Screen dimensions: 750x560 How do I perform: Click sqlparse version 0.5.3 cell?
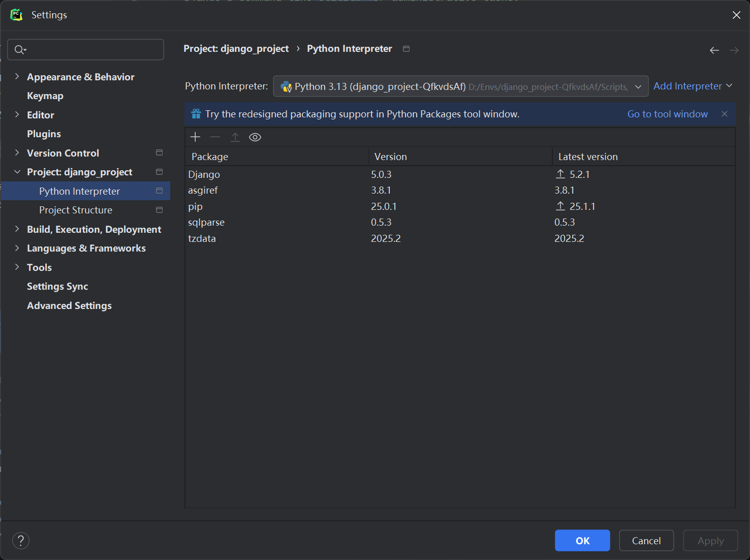tap(381, 222)
